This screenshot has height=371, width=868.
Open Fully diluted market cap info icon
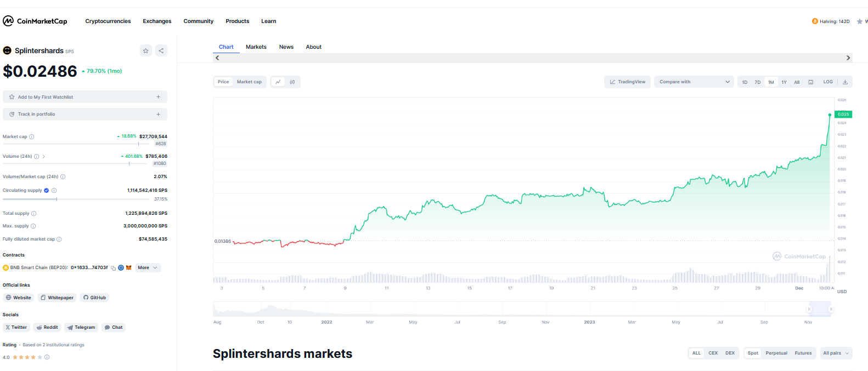click(x=59, y=239)
